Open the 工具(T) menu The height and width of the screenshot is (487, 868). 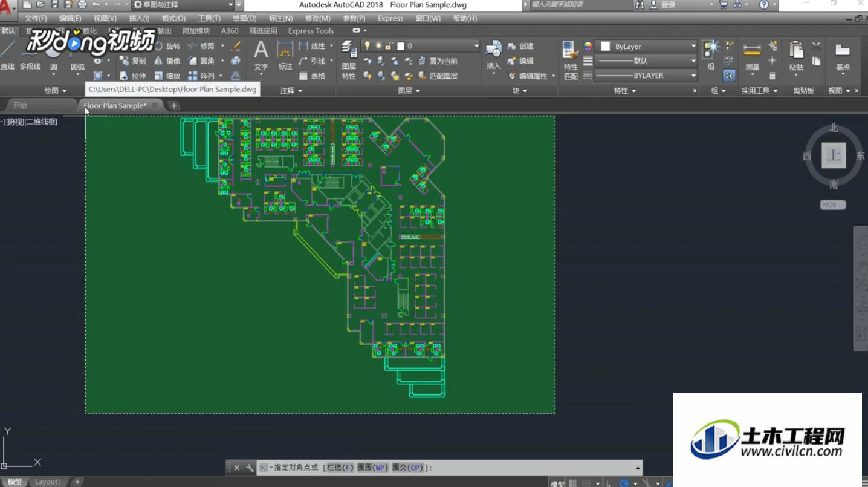(x=209, y=19)
